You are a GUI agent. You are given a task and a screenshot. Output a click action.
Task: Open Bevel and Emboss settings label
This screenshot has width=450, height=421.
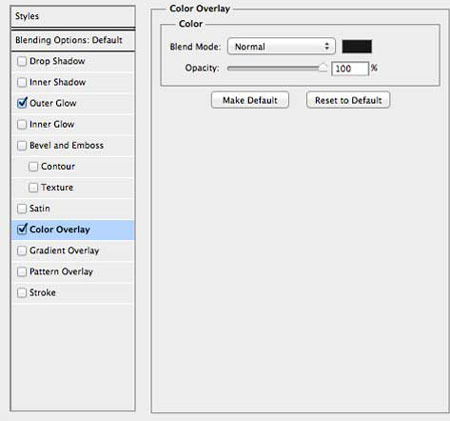click(67, 145)
